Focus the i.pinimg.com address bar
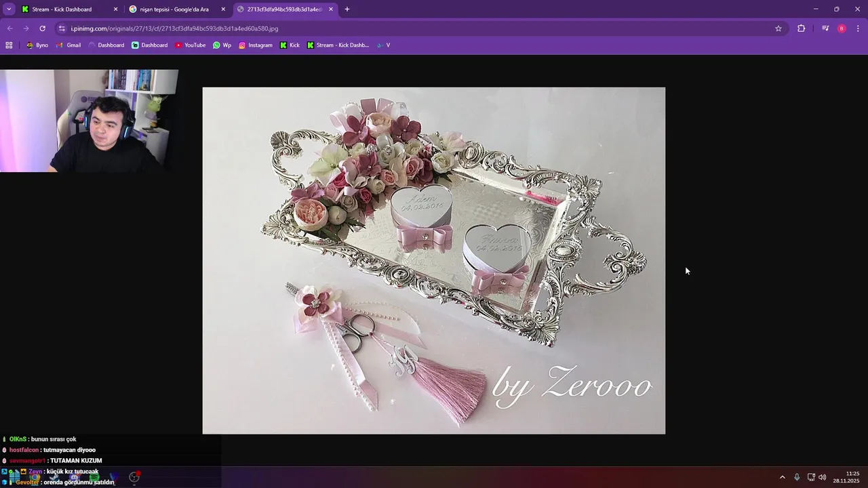The width and height of the screenshot is (868, 488). (x=420, y=28)
